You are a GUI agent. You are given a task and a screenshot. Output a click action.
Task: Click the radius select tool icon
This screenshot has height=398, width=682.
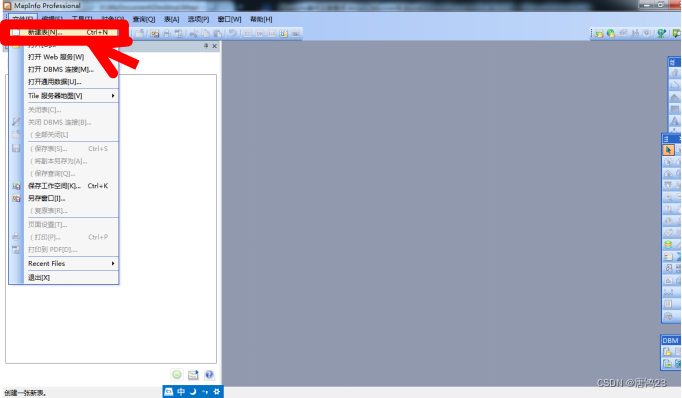(669, 162)
